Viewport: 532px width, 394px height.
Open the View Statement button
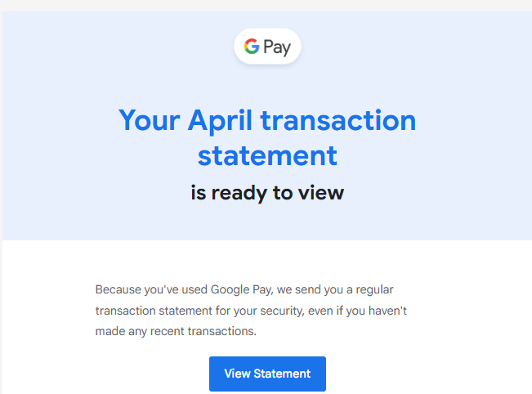267,374
